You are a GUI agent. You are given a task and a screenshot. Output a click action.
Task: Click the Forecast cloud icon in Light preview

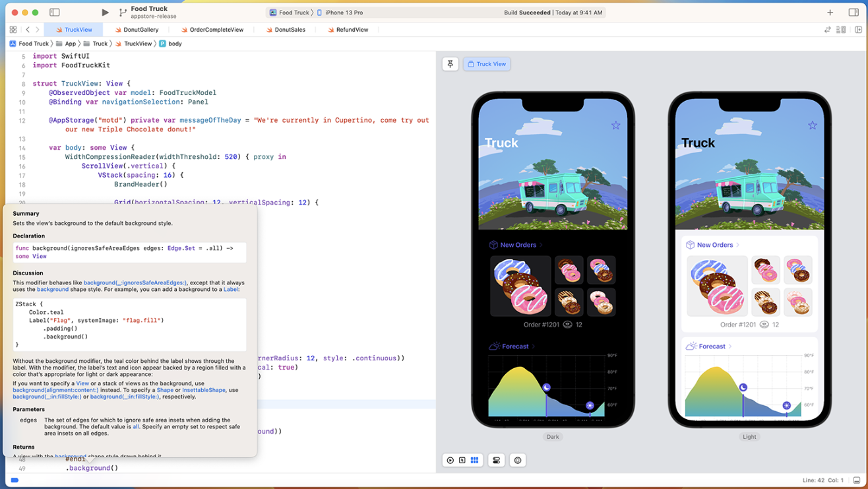pyautogui.click(x=691, y=346)
